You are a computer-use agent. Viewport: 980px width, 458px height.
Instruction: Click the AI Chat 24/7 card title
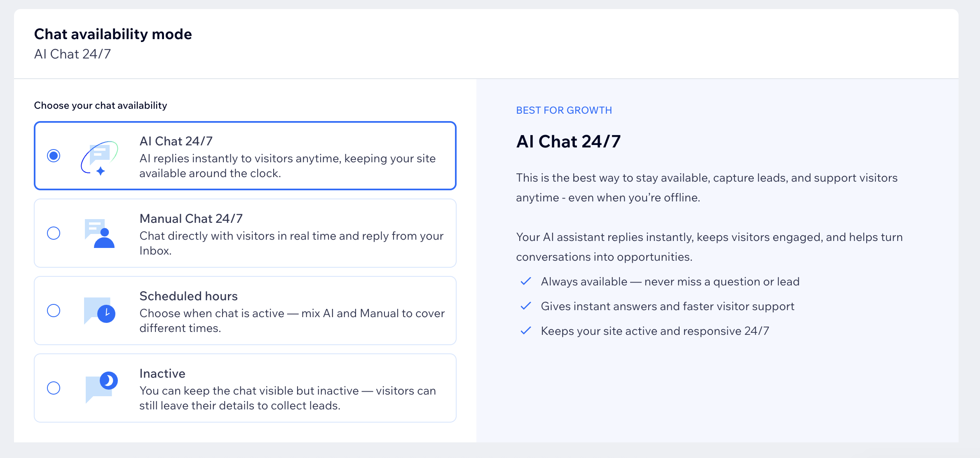176,141
